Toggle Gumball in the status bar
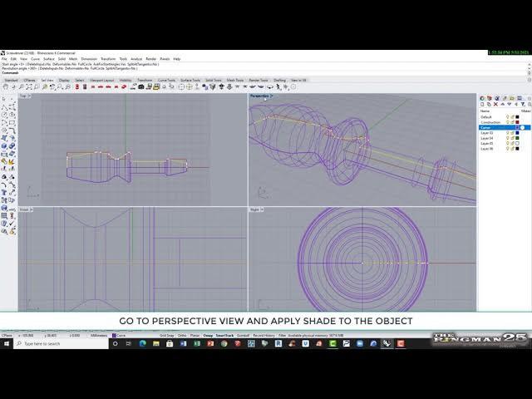532x399 pixels. tap(242, 335)
